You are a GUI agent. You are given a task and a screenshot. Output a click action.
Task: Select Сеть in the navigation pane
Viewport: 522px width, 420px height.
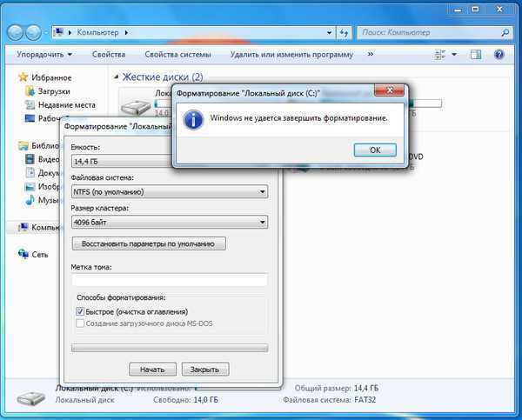(x=40, y=255)
